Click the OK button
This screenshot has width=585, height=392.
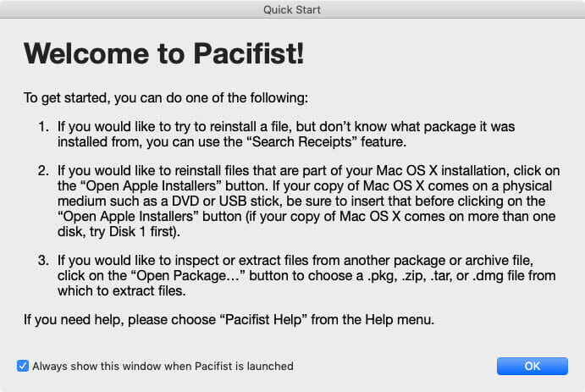(532, 366)
